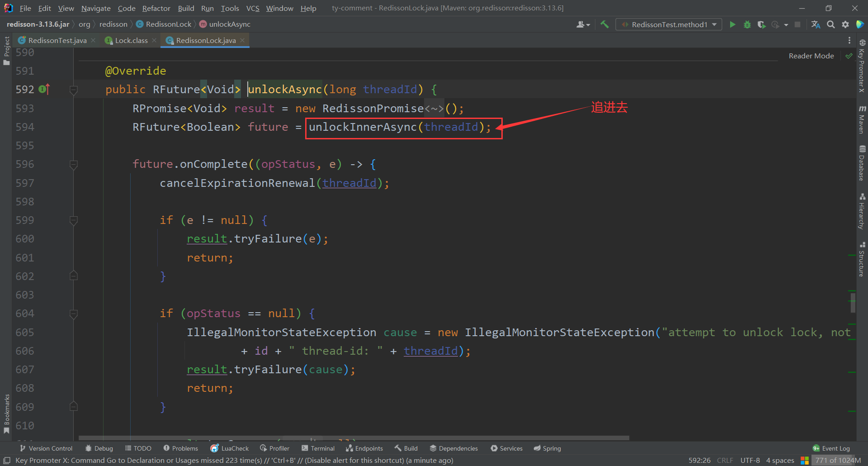Switch to the Lock.class tab

click(x=131, y=40)
